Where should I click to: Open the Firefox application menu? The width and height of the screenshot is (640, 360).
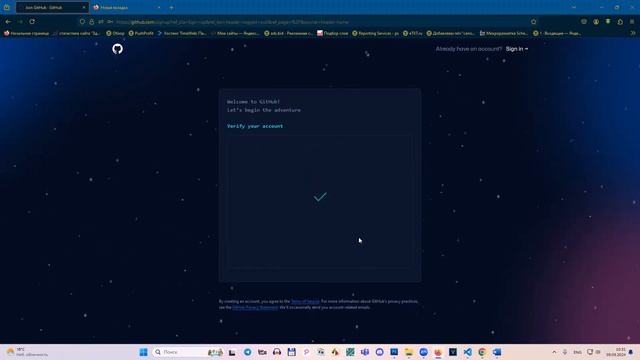coord(632,22)
